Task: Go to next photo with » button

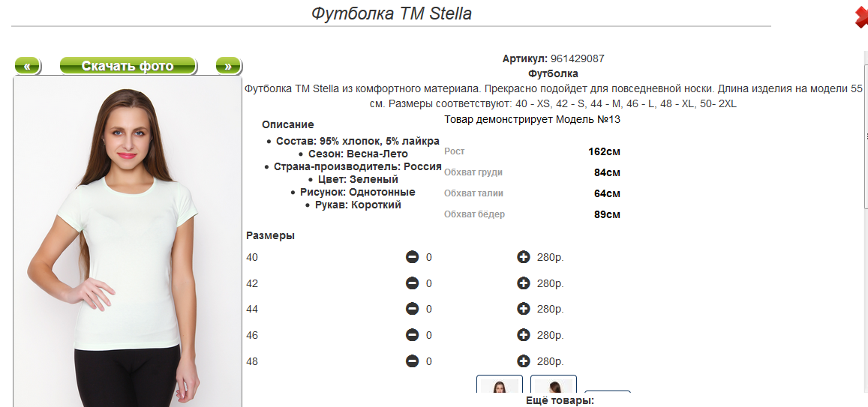Action: (x=228, y=66)
